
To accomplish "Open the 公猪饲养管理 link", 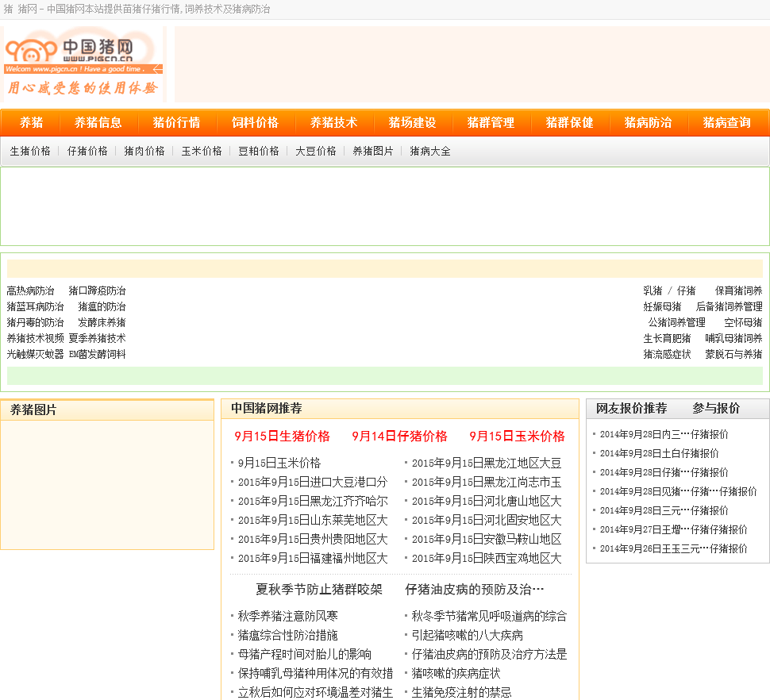I will pyautogui.click(x=676, y=322).
